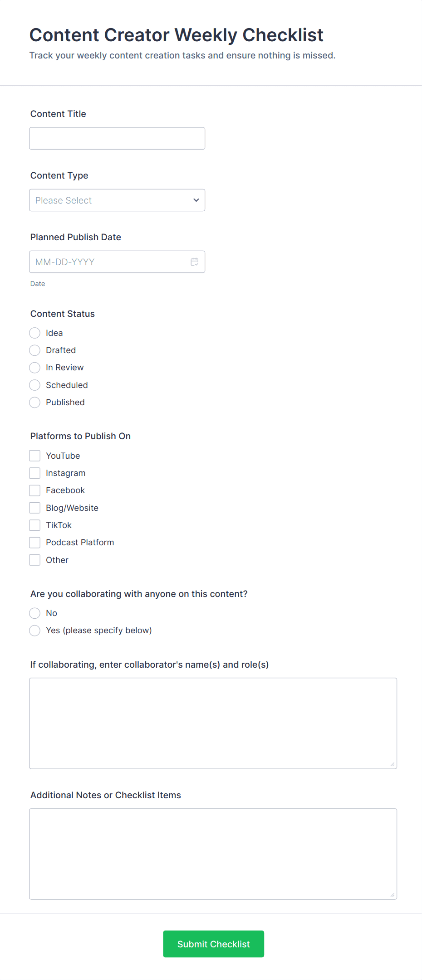The width and height of the screenshot is (422, 980).
Task: Toggle the Podcast Platform checkbox
Action: (x=35, y=543)
